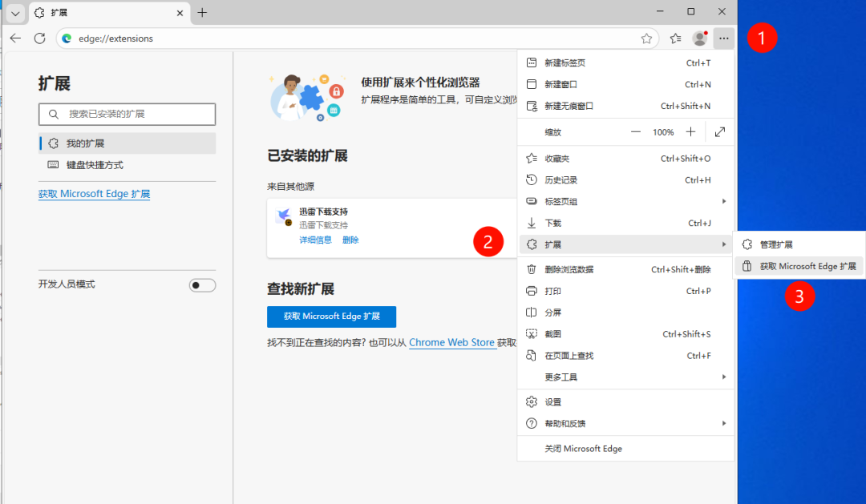Expand the 帮助和反馈 submenu
This screenshot has width=866, height=504.
coord(625,423)
